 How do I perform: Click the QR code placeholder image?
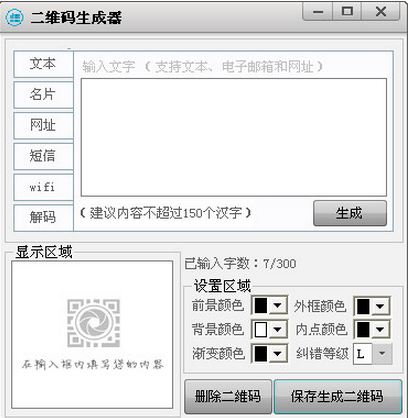(93, 323)
